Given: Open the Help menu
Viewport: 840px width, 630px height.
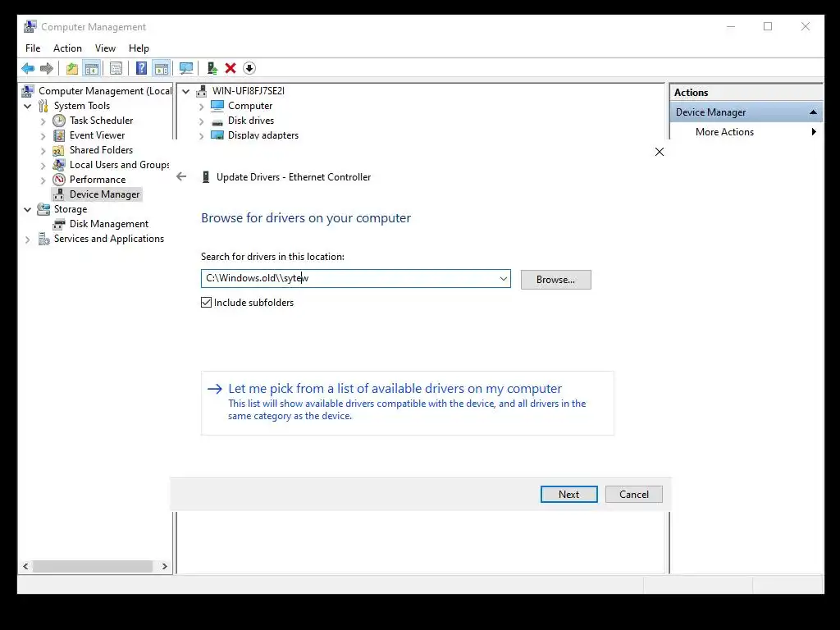Looking at the screenshot, I should (139, 48).
